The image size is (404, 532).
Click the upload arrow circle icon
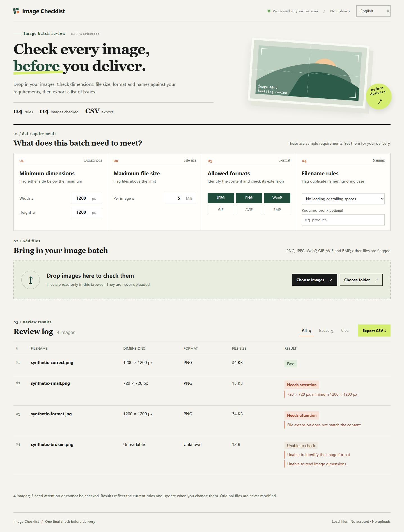point(31,280)
